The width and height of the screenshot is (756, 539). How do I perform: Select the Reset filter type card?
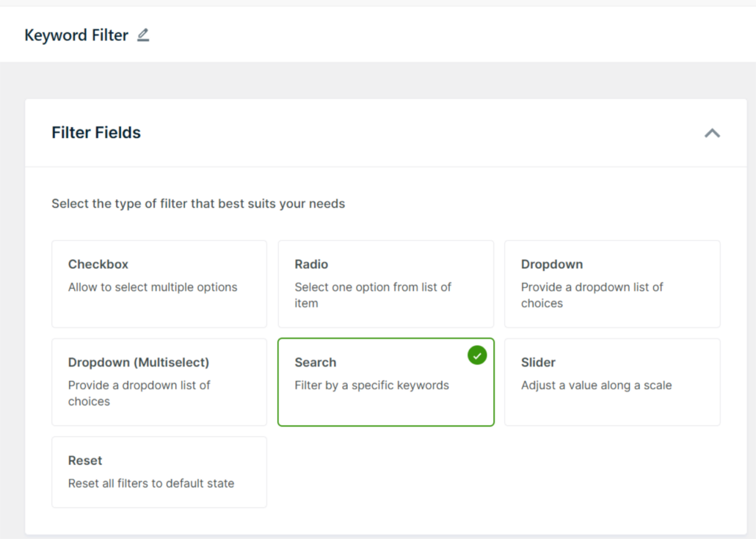click(x=159, y=472)
